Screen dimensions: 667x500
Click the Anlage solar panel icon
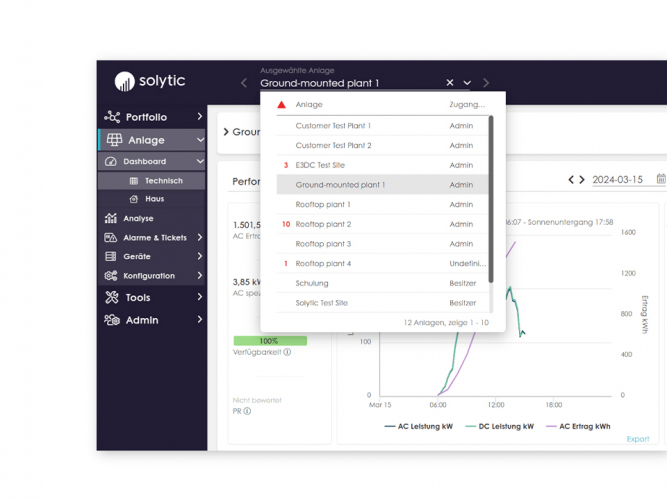(114, 140)
